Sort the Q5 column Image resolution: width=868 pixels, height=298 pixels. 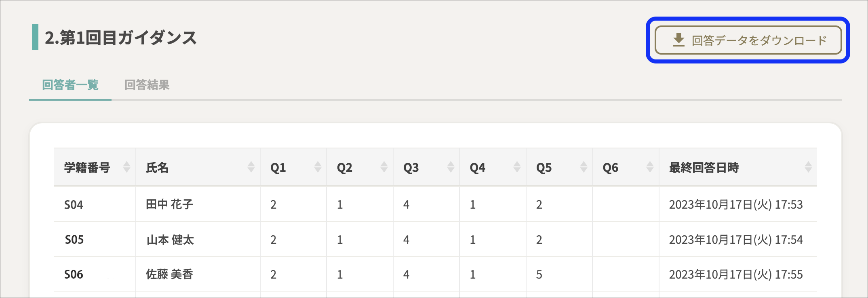(x=584, y=167)
